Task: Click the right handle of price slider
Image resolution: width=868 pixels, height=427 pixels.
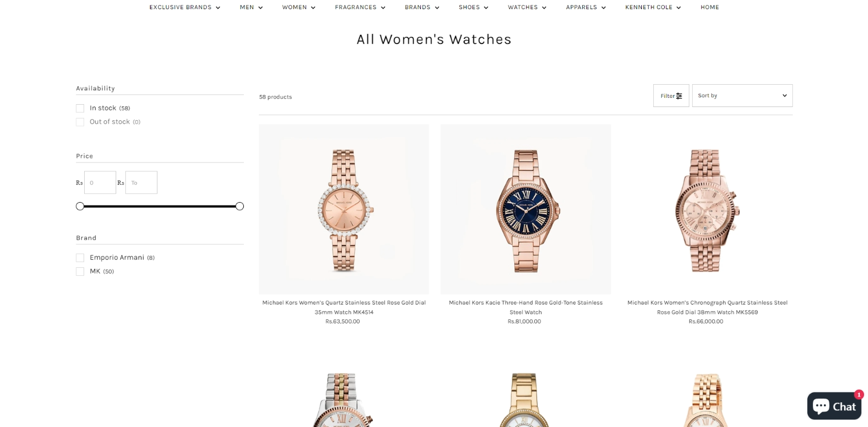Action: click(239, 206)
